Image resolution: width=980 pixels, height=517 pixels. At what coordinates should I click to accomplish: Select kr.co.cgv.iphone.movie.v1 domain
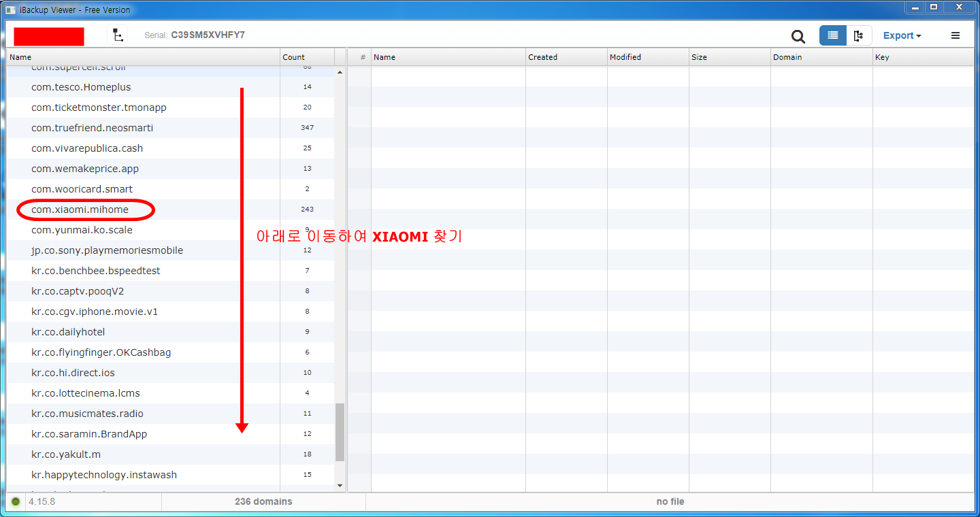point(170,312)
